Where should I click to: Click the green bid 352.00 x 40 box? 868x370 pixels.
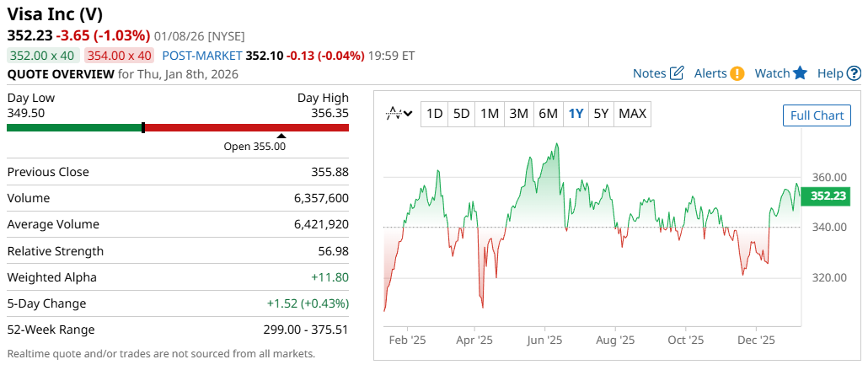[41, 56]
